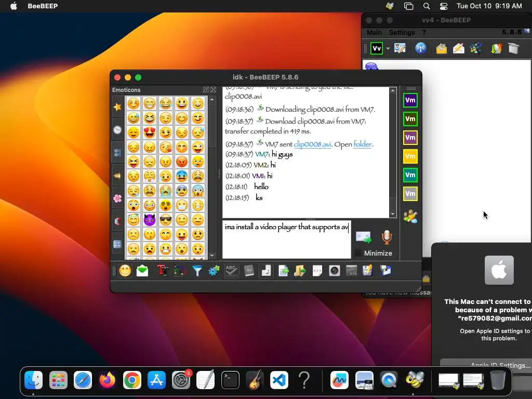Click in the message input field
This screenshot has height=399, width=532.
(287, 239)
